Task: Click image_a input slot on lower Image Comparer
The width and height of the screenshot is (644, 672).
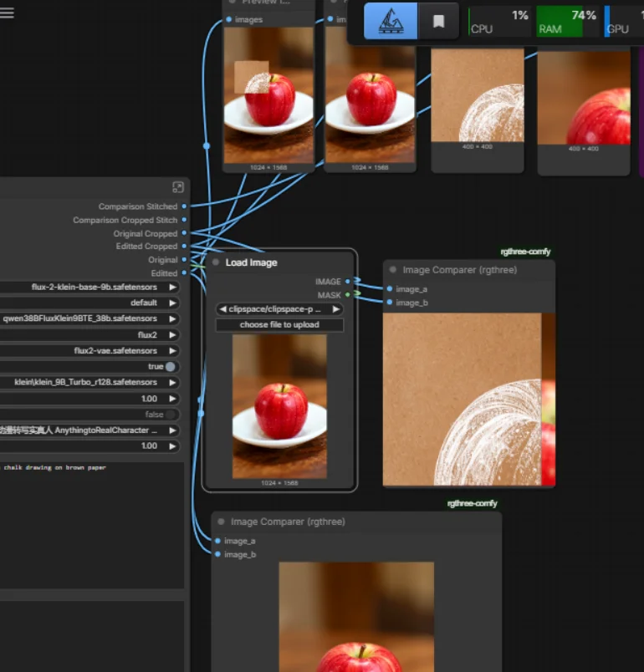Action: [x=217, y=541]
